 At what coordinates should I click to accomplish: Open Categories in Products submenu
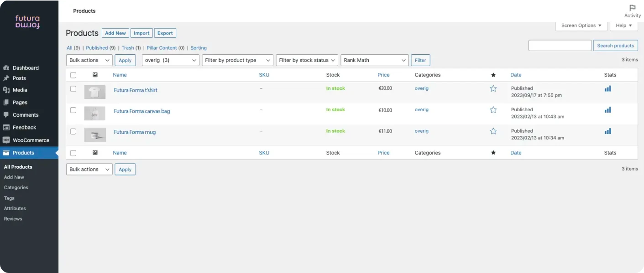[16, 187]
